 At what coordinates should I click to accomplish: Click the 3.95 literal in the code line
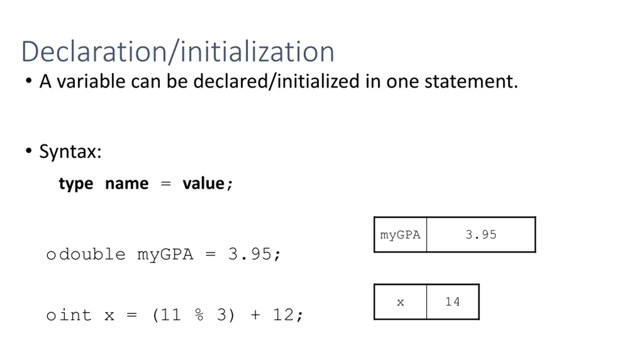tap(250, 254)
